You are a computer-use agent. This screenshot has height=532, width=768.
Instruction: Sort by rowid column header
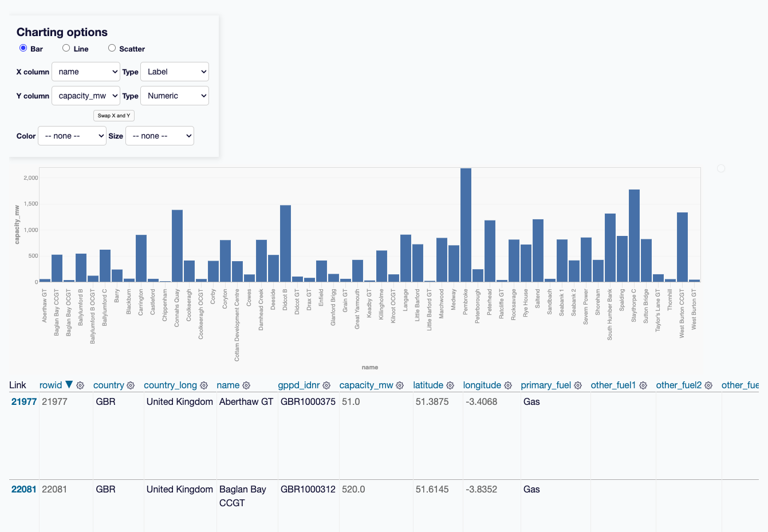pos(50,385)
